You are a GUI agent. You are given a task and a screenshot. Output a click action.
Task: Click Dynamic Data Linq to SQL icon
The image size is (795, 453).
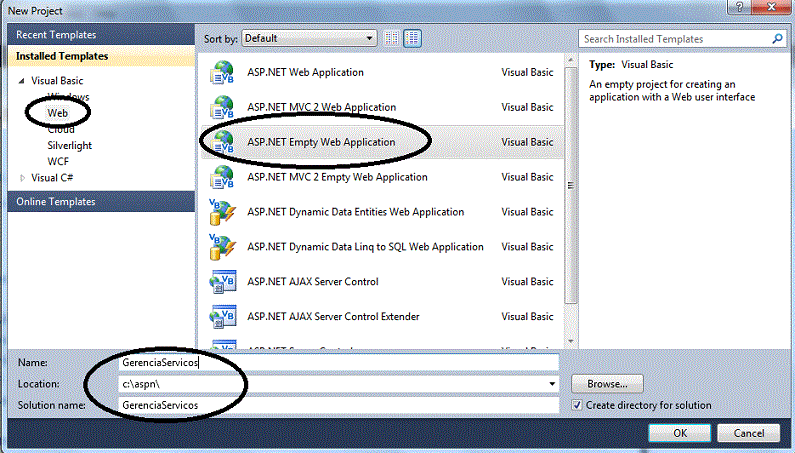click(222, 247)
